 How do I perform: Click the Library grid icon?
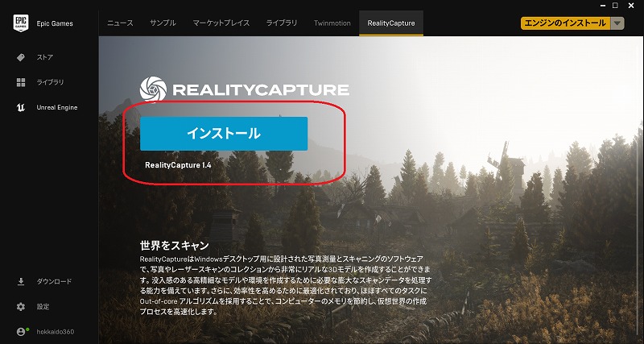click(x=21, y=82)
